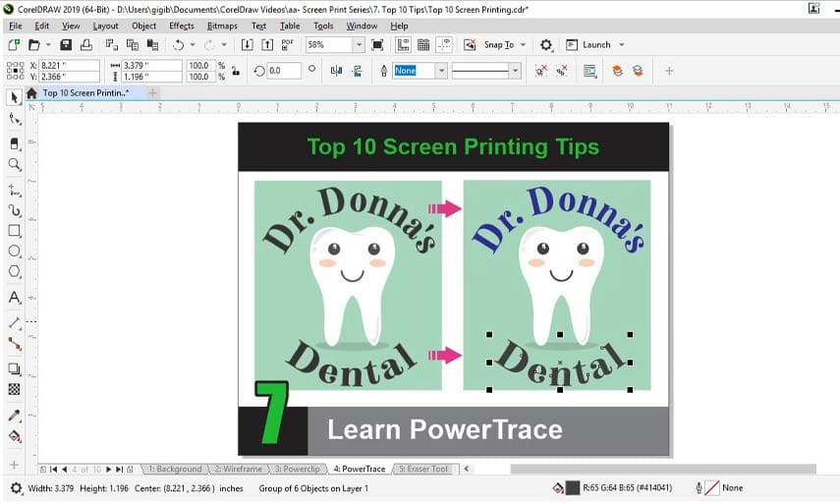840x504 pixels.
Task: Select the Crop tool
Action: [15, 143]
